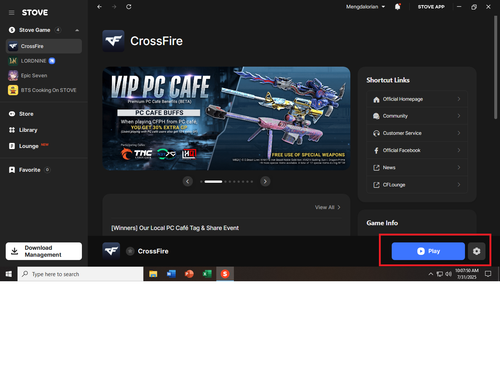Open Download Management button
The width and height of the screenshot is (500, 375).
click(44, 251)
